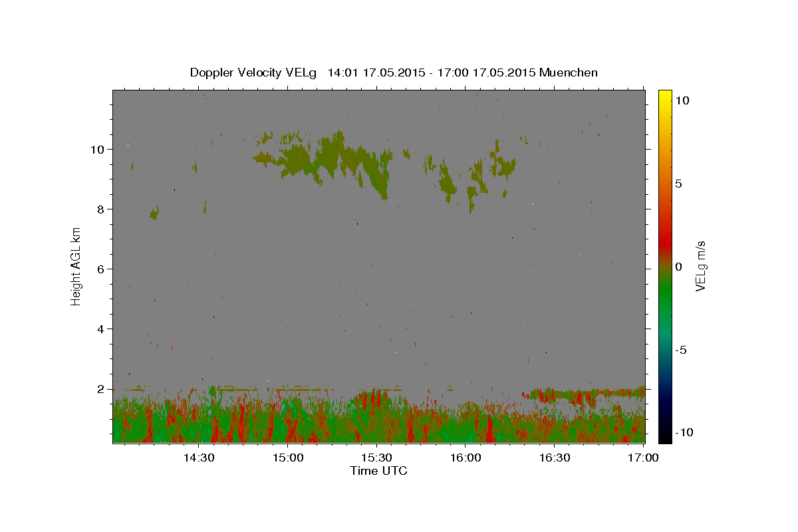Click the plot title 'Doppler Velocity VELg'
The width and height of the screenshot is (798, 532).
(255, 72)
